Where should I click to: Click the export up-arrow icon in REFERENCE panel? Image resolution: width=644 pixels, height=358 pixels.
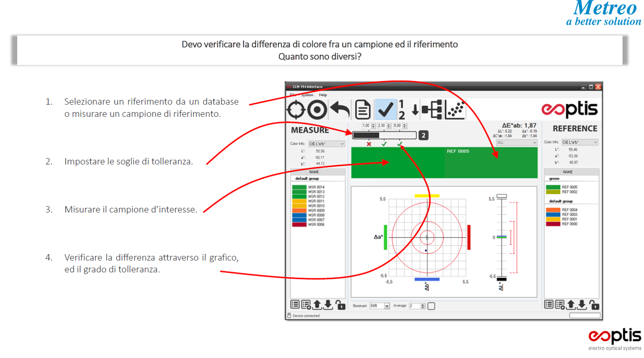tap(570, 304)
